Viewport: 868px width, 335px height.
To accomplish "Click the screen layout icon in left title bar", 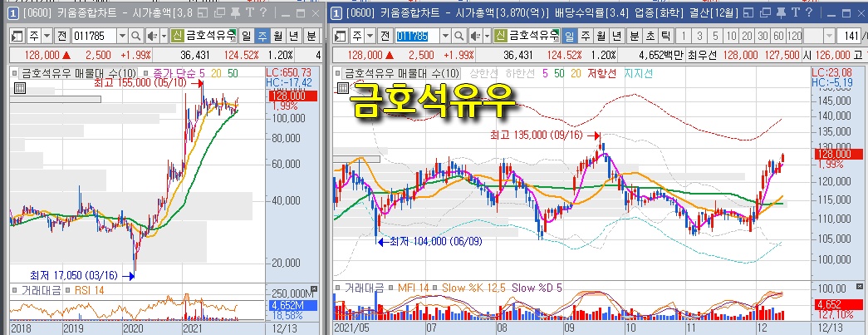I will point(204,12).
